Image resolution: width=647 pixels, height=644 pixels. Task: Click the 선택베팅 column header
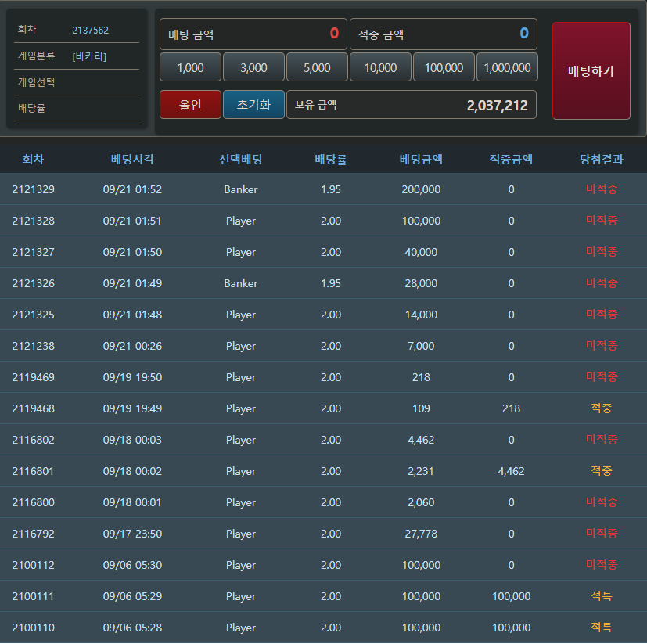coord(240,159)
